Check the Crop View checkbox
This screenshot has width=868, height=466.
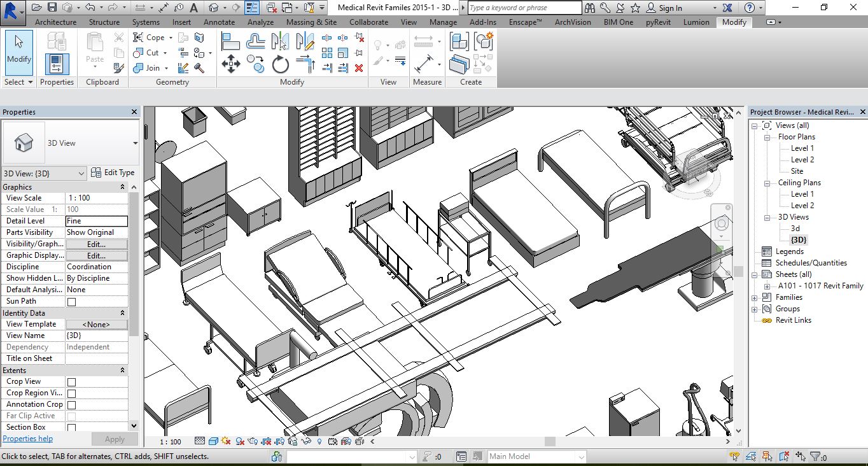point(71,382)
